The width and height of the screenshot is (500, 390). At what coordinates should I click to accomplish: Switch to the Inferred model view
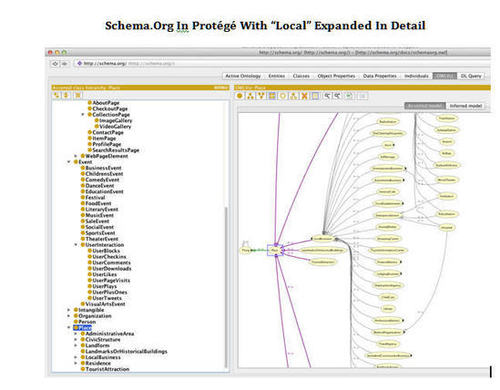pos(466,106)
